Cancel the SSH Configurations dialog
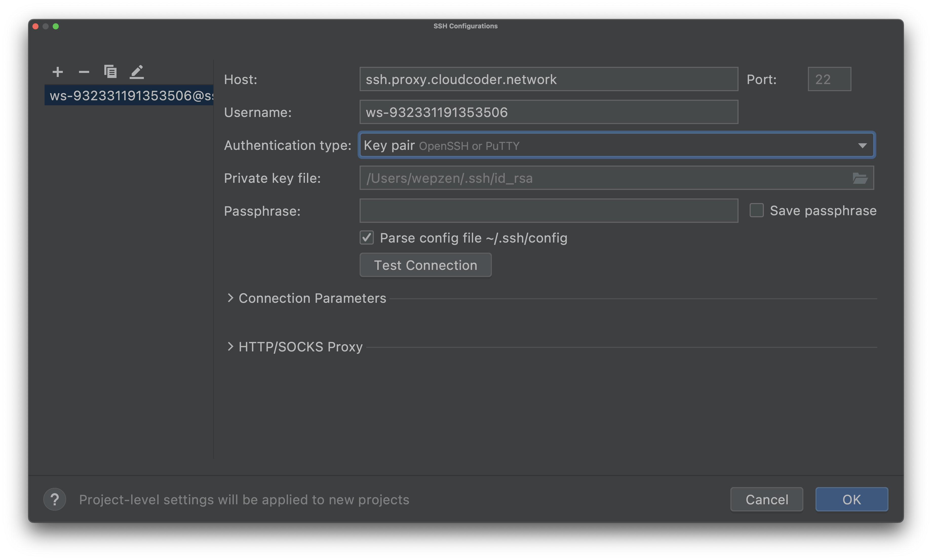The height and width of the screenshot is (560, 932). click(x=766, y=499)
